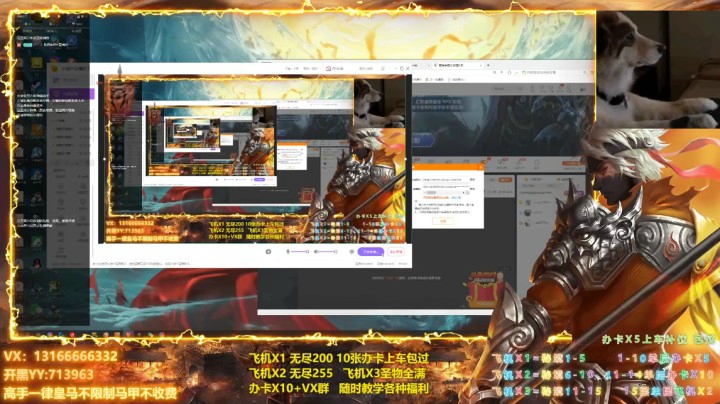This screenshot has width=720, height=404.
Task: Select the browser's open tab
Action: pos(457,65)
